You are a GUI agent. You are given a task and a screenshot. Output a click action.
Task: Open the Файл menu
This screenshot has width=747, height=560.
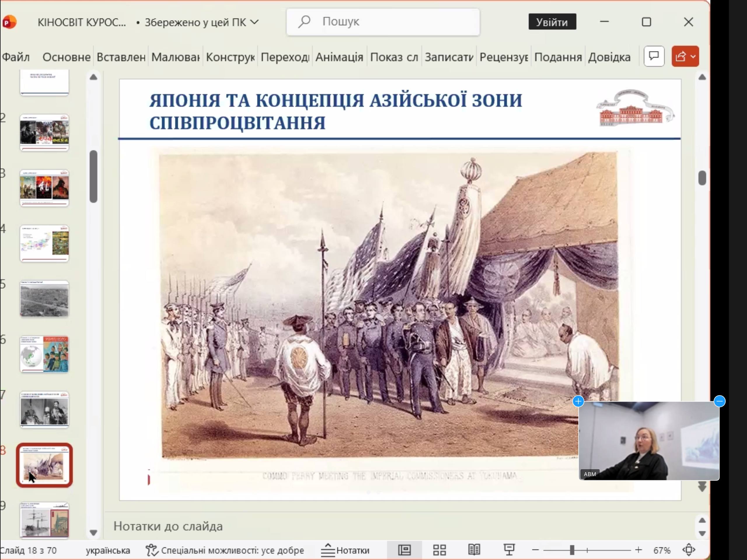[x=16, y=57]
